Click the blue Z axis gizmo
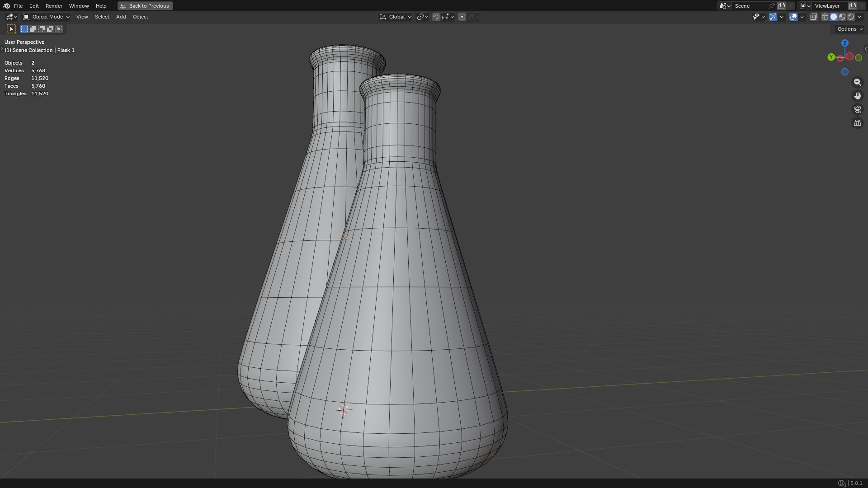 844,43
